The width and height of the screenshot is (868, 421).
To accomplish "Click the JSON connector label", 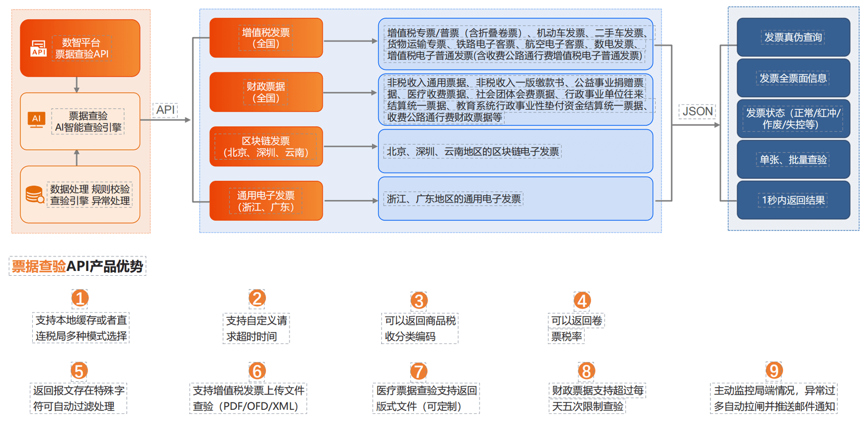I will click(x=698, y=111).
